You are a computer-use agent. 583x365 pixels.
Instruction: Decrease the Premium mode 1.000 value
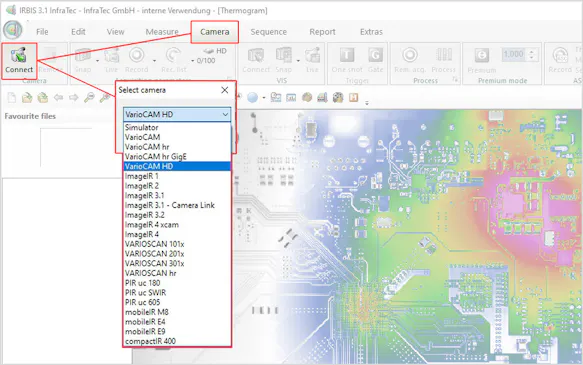pos(532,58)
